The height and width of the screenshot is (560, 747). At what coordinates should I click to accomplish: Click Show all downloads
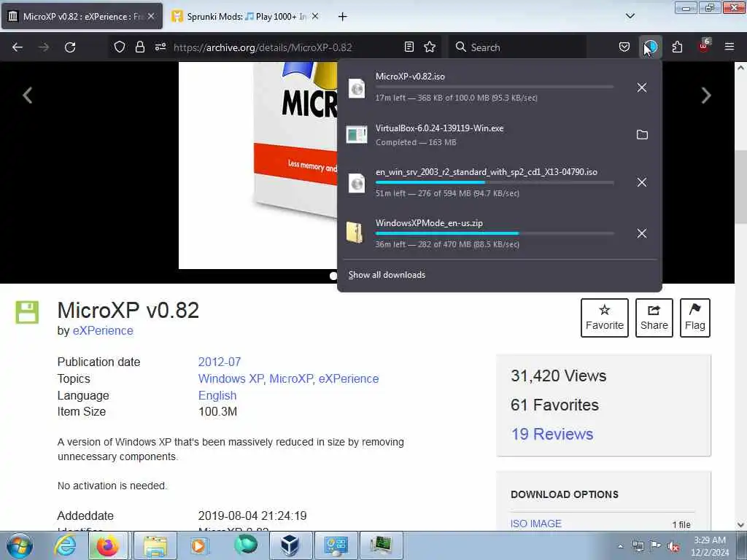tap(387, 275)
